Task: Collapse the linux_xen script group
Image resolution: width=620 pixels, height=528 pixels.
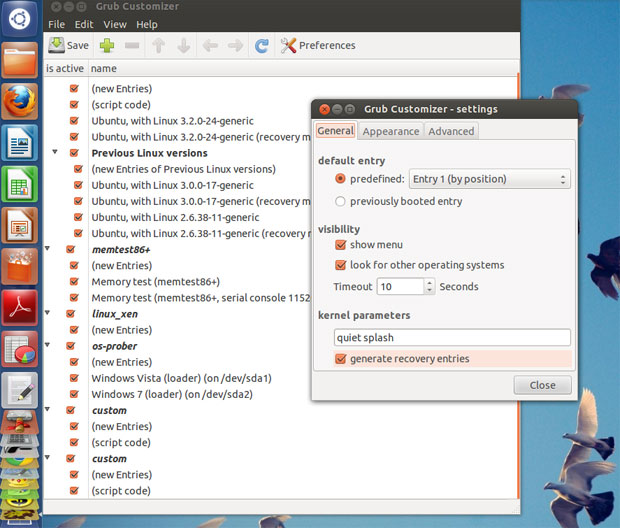Action: click(47, 312)
